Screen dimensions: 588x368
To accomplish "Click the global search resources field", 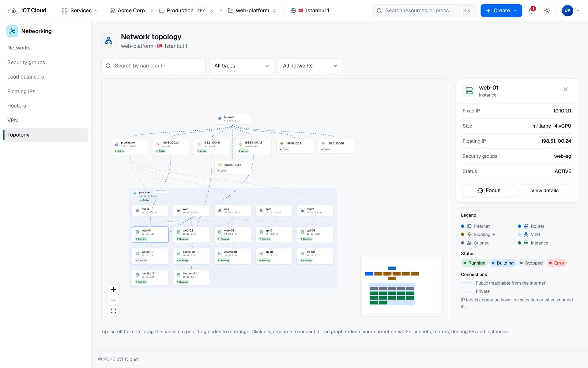I will (x=424, y=10).
